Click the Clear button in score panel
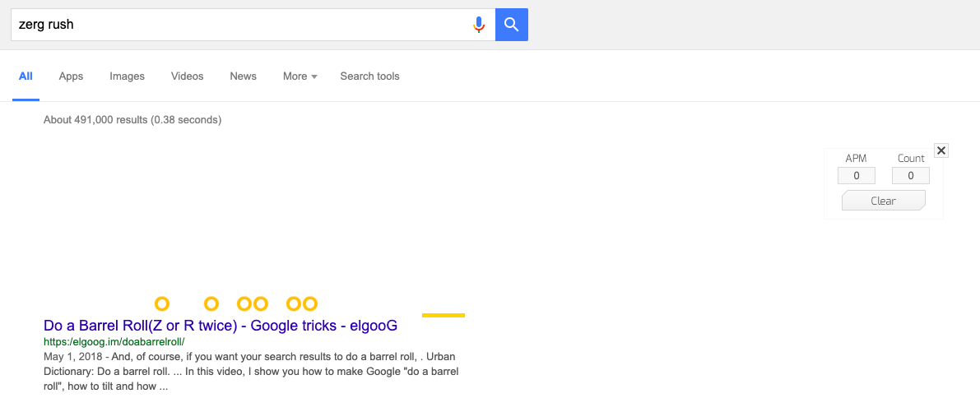 (x=883, y=201)
